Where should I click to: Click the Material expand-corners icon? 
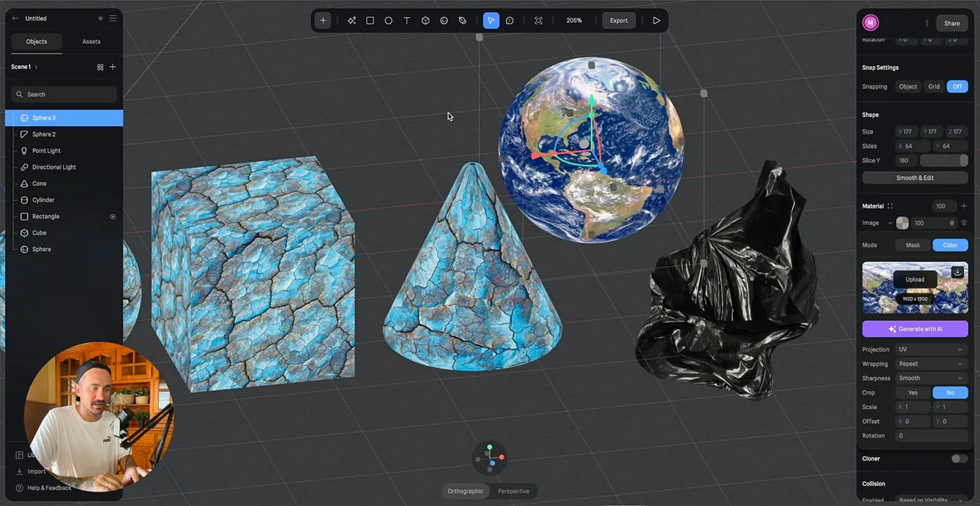coord(890,206)
